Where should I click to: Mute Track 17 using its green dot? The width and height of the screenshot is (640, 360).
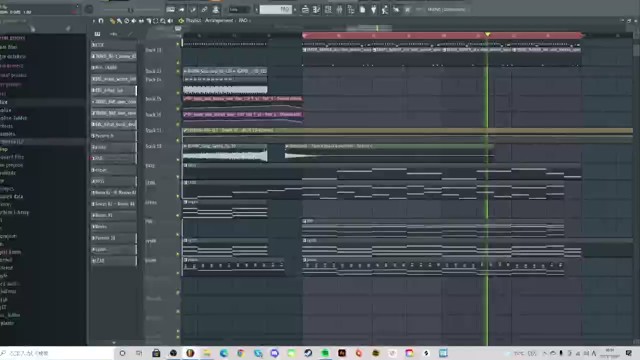[178, 124]
